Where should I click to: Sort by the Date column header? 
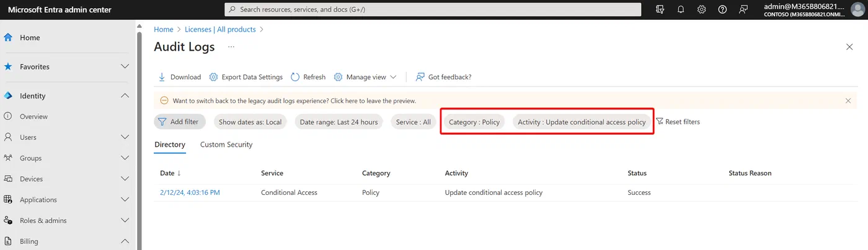(170, 173)
